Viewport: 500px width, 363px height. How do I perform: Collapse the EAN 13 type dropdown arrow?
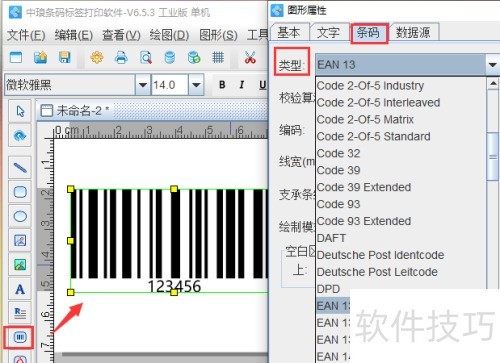tap(493, 65)
